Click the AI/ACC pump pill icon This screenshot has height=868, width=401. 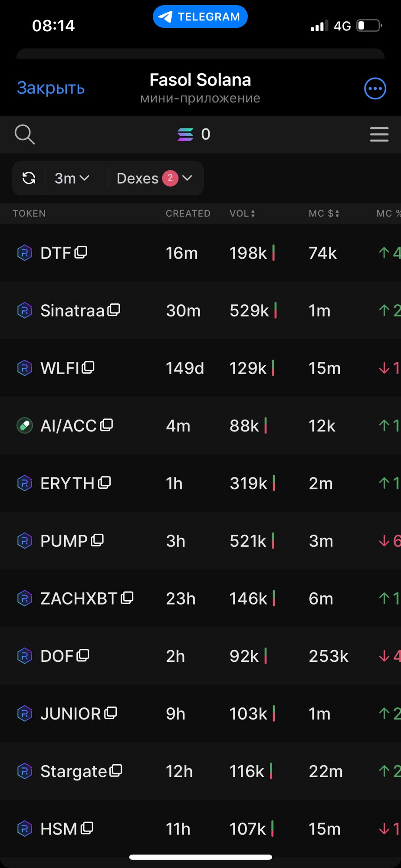(x=25, y=425)
